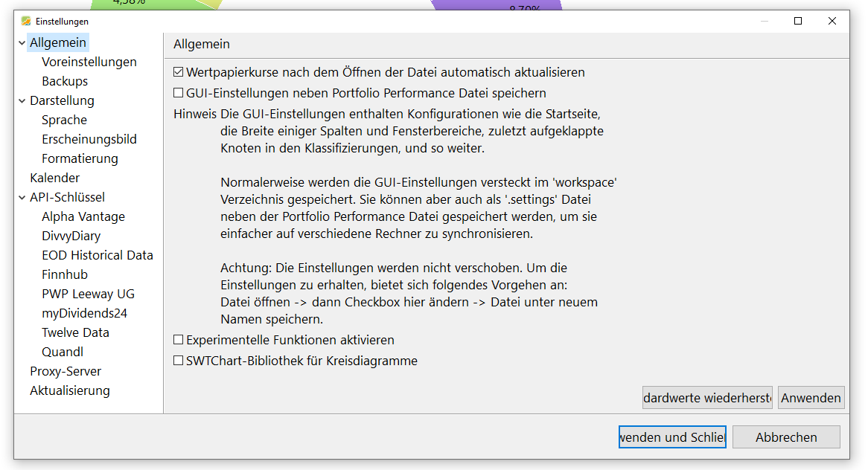Click the Anwenden button
The height and width of the screenshot is (470, 868).
point(811,398)
